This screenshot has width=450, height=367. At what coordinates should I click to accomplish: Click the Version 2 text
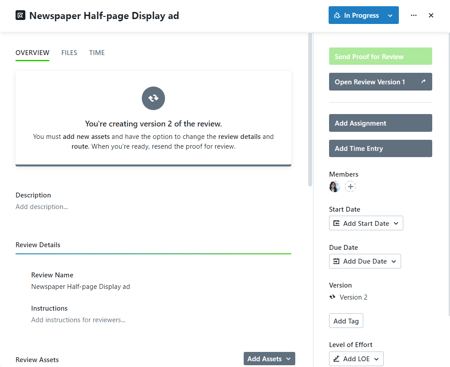[353, 297]
